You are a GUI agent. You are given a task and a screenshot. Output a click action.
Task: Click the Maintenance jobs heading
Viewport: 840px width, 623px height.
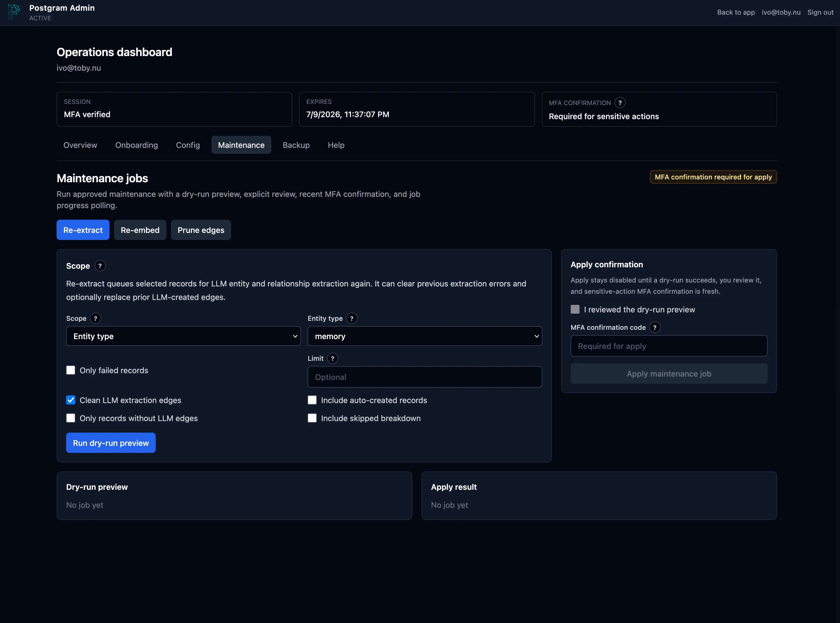click(102, 178)
